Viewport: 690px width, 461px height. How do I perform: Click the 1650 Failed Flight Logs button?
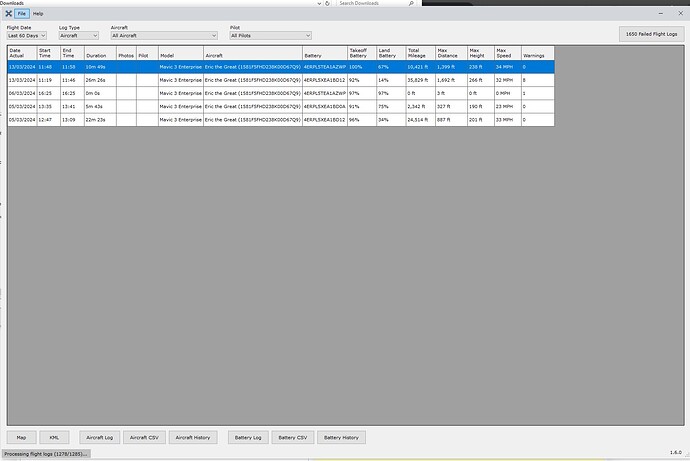coord(651,34)
